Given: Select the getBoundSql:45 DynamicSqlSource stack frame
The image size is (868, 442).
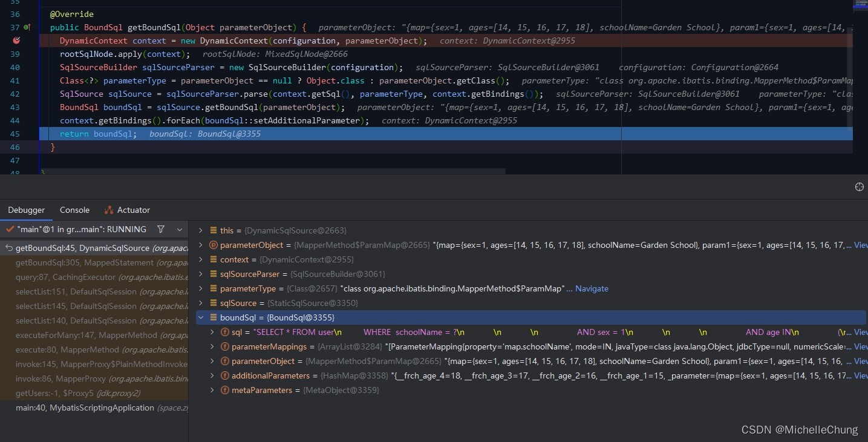Looking at the screenshot, I should (x=94, y=248).
